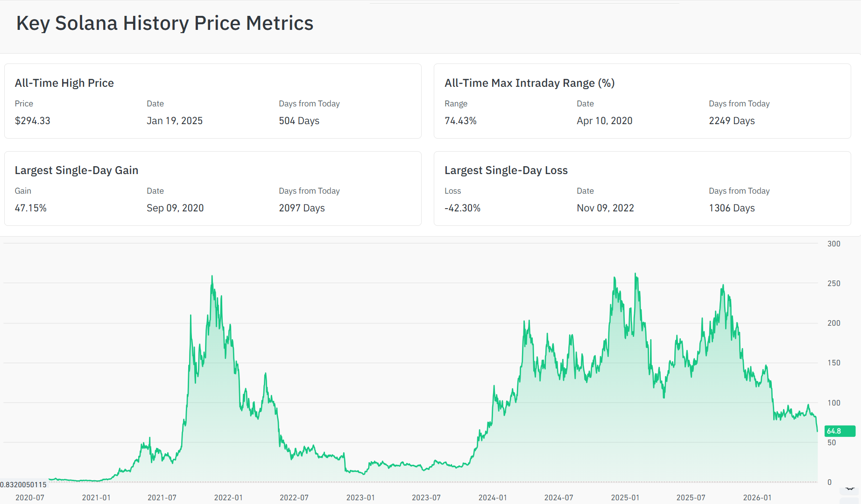Screen dimensions: 861x504
Task: Click the 2026-01 x-axis label
Action: [757, 498]
